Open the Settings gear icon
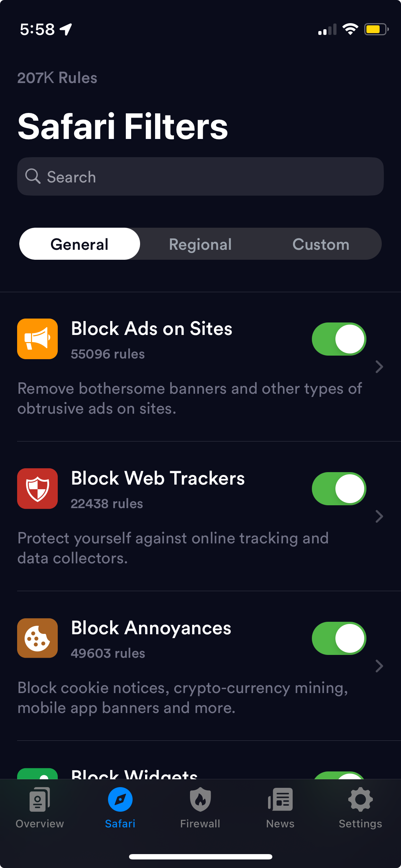Viewport: 401px width, 868px height. pos(360,800)
